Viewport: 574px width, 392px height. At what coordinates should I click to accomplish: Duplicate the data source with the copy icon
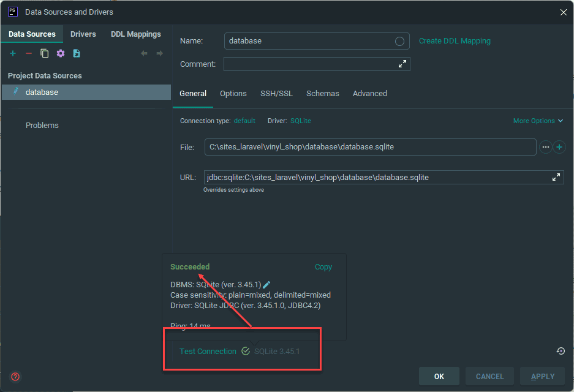(x=44, y=53)
